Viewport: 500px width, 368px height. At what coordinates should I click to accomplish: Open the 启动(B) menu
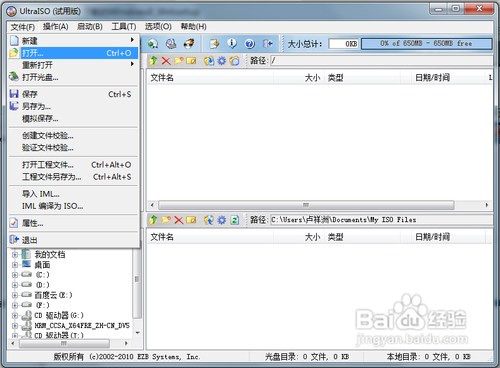click(90, 27)
